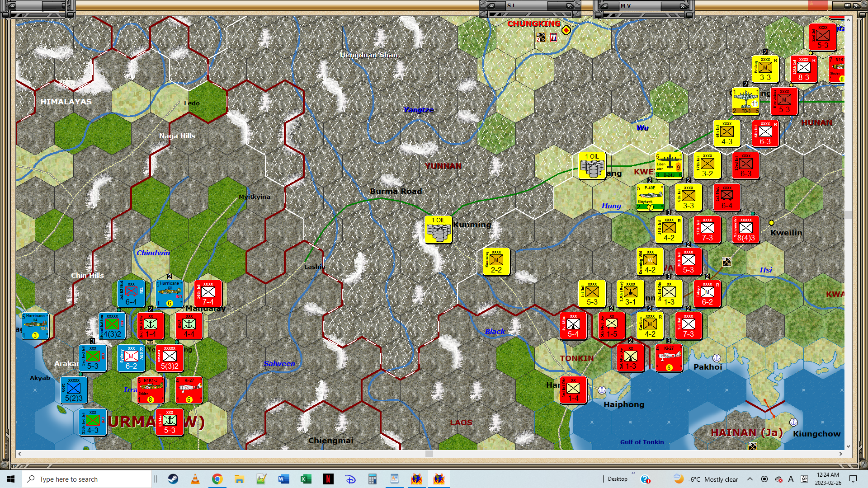
Task: Open Steam from the taskbar
Action: click(x=173, y=479)
